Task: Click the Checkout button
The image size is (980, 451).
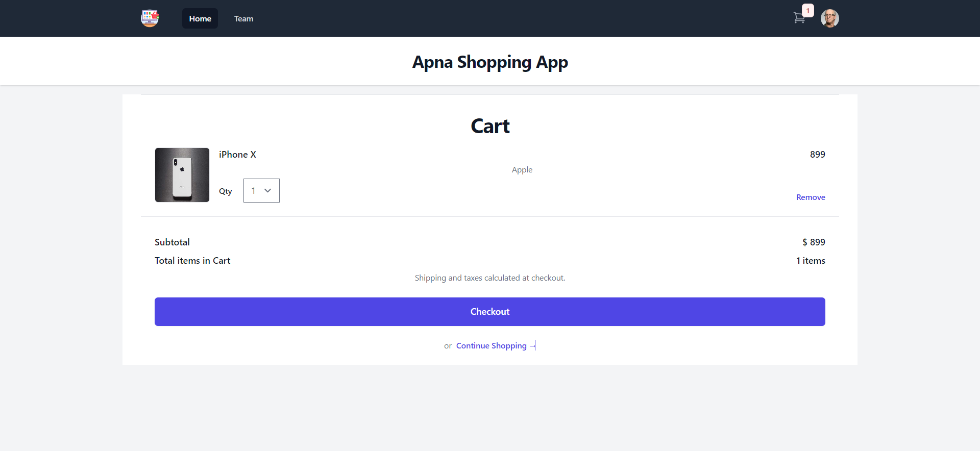Action: 490,312
